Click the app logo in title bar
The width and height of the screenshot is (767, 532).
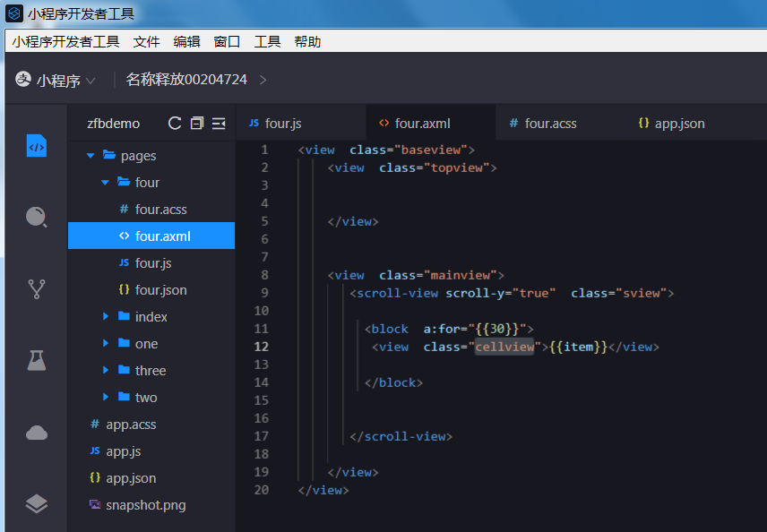coord(14,13)
